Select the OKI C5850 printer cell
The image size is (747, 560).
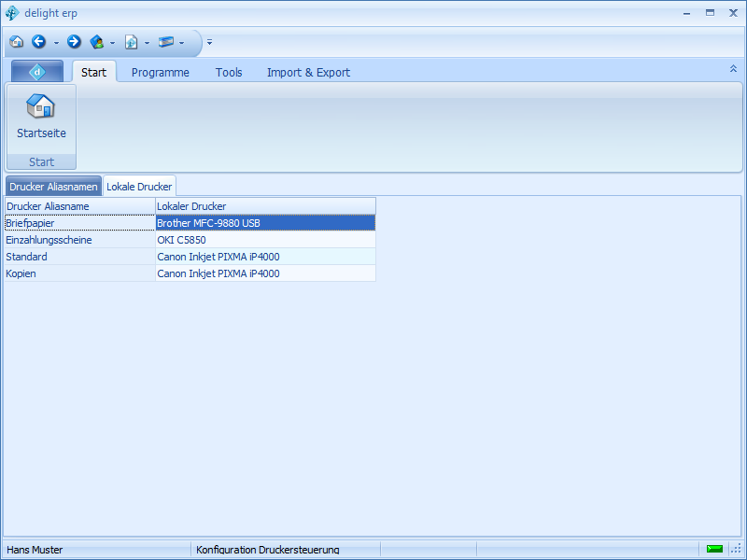[x=265, y=240]
